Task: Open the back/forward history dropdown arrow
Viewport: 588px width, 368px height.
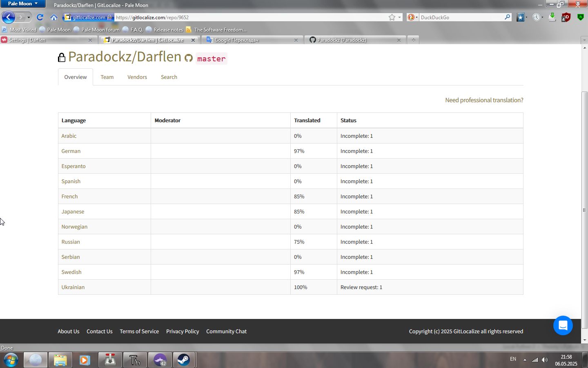Action: click(x=29, y=18)
